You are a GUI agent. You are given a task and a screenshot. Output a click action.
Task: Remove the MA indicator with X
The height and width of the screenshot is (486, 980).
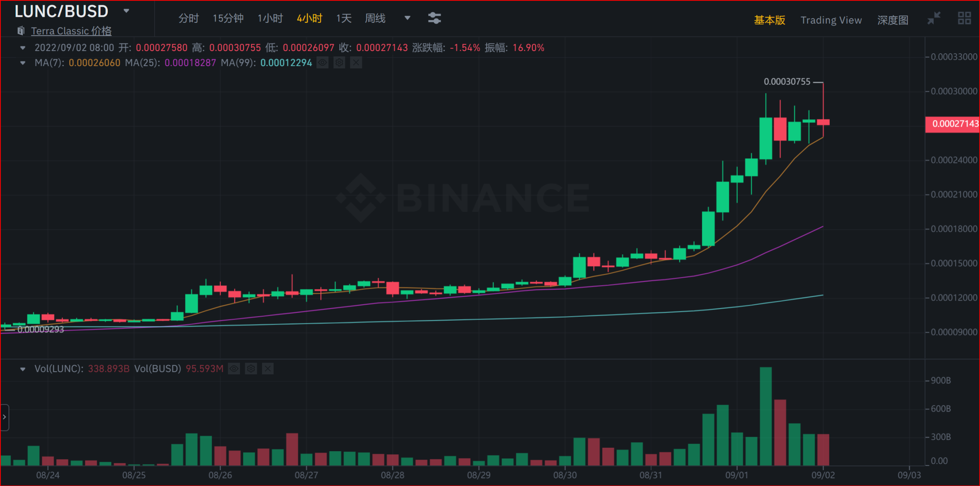[356, 63]
